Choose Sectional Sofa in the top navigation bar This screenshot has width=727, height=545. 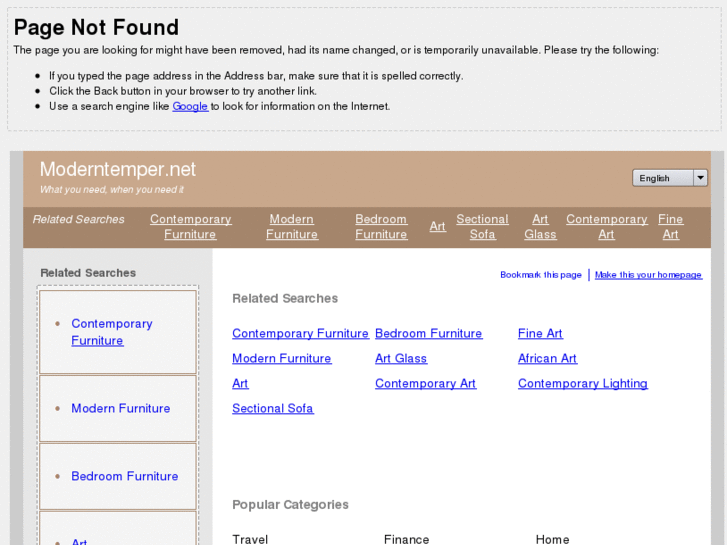click(482, 227)
